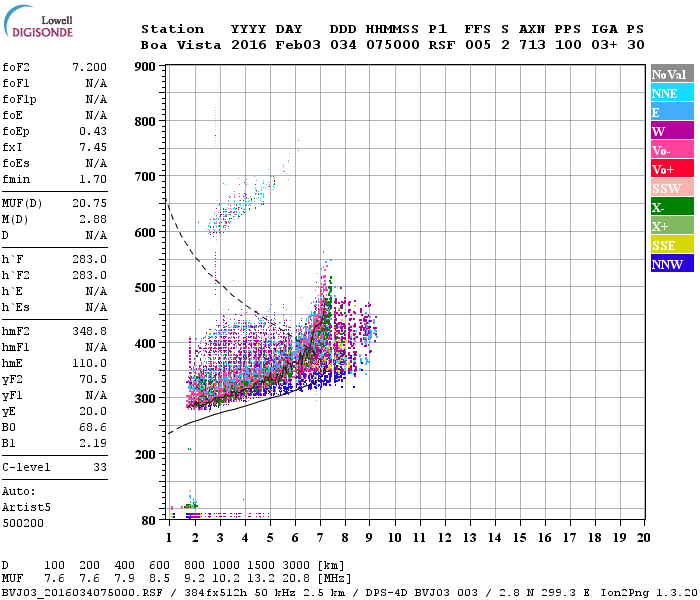
Task: Select the NNW dark blue legend swatch
Action: tap(672, 263)
